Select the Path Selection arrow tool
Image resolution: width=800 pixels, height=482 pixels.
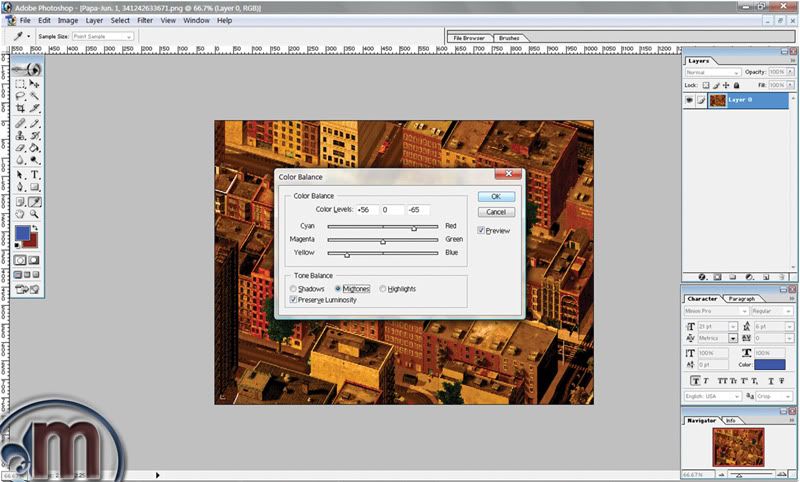click(20, 175)
